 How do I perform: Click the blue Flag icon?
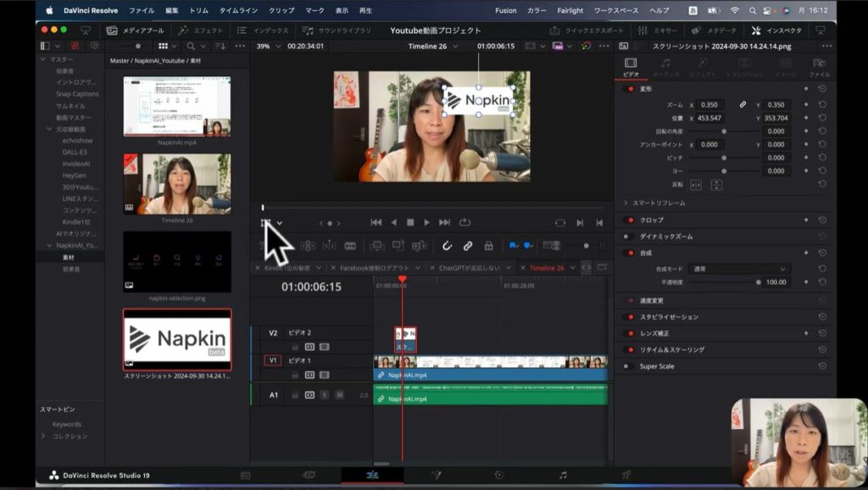point(511,246)
